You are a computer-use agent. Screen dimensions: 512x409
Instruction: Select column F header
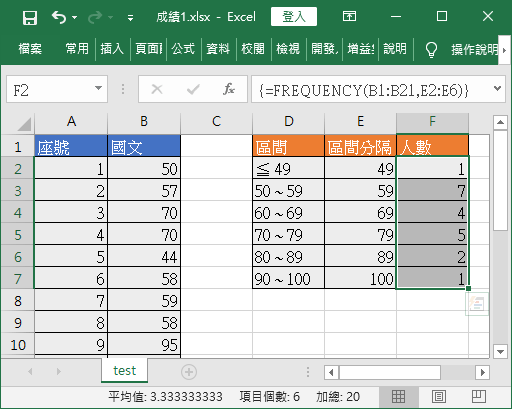coord(432,122)
